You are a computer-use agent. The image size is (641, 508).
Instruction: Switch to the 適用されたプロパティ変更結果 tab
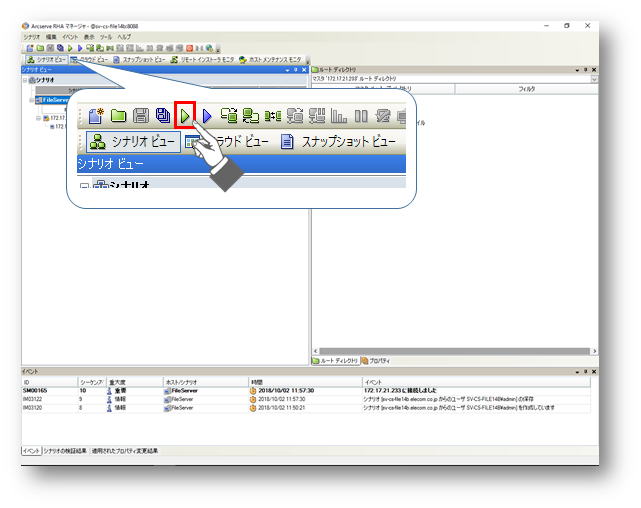click(125, 451)
